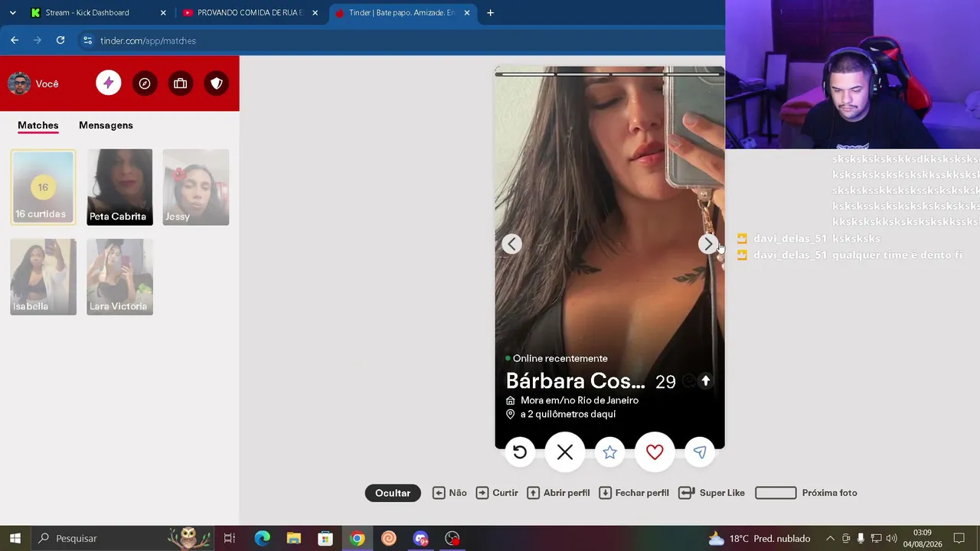Open the Matches tab
The image size is (980, 551).
click(38, 126)
